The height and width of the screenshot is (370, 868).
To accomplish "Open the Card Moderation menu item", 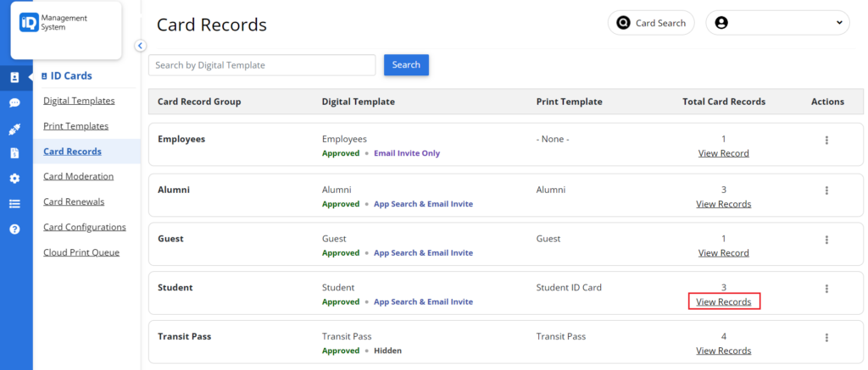I will [78, 176].
